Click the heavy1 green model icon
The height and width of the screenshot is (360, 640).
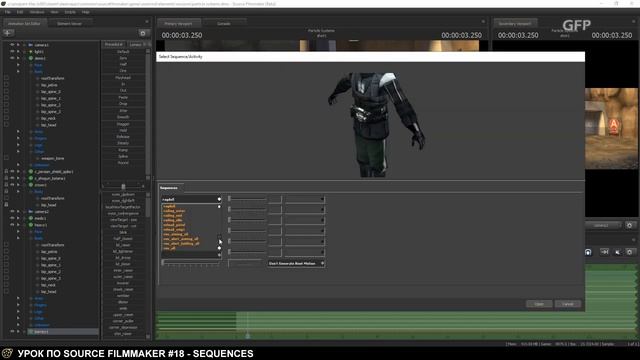pos(31,225)
